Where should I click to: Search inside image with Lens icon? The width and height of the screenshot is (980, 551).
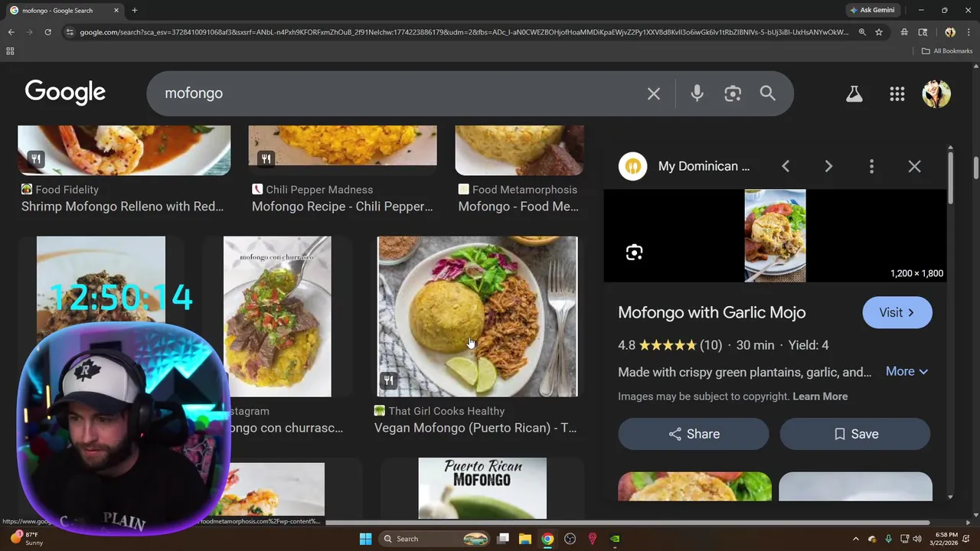[634, 253]
